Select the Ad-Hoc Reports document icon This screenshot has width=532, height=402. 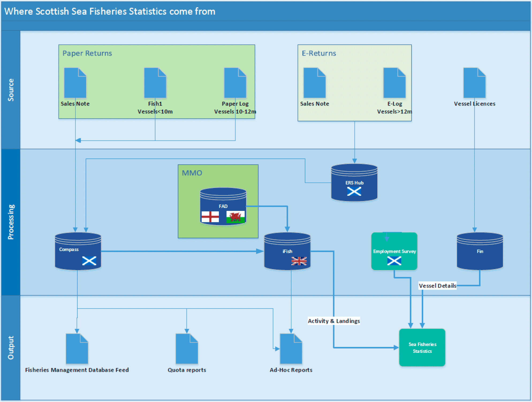click(x=291, y=349)
